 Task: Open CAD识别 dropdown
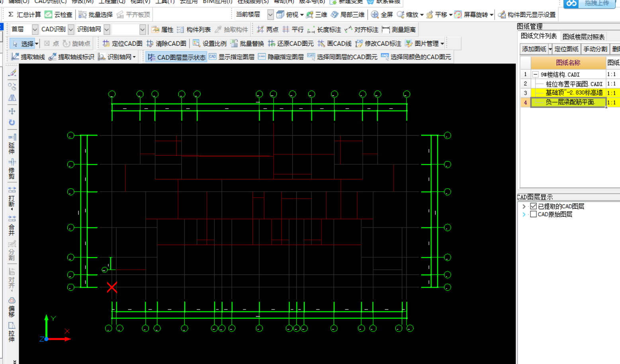71,29
